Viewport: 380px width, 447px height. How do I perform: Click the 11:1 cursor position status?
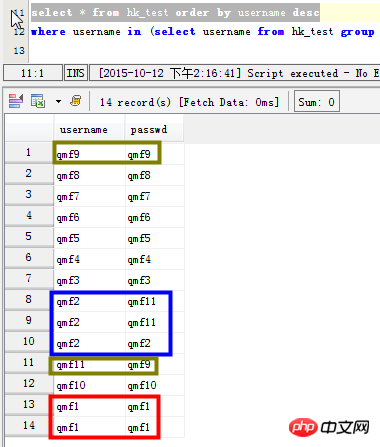pos(33,73)
